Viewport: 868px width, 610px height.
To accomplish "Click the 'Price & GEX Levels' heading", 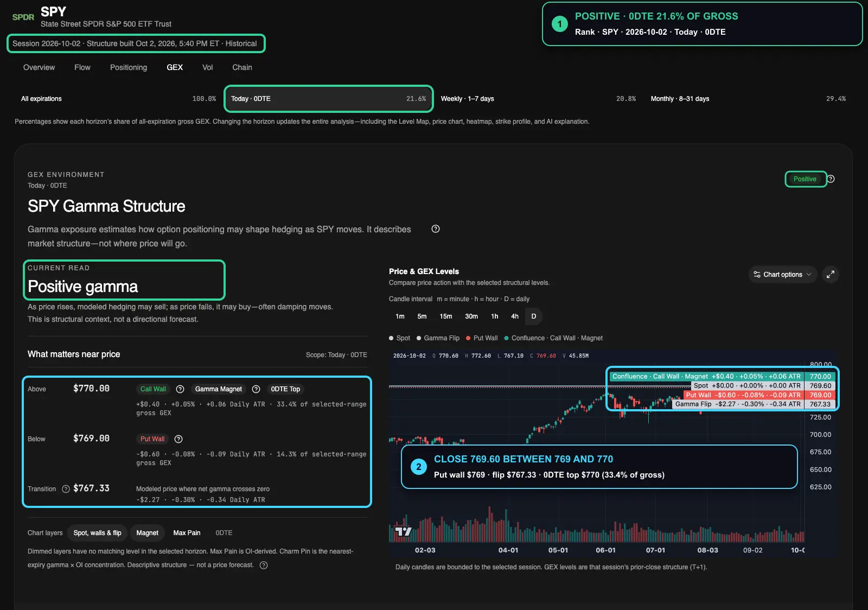I will point(424,271).
